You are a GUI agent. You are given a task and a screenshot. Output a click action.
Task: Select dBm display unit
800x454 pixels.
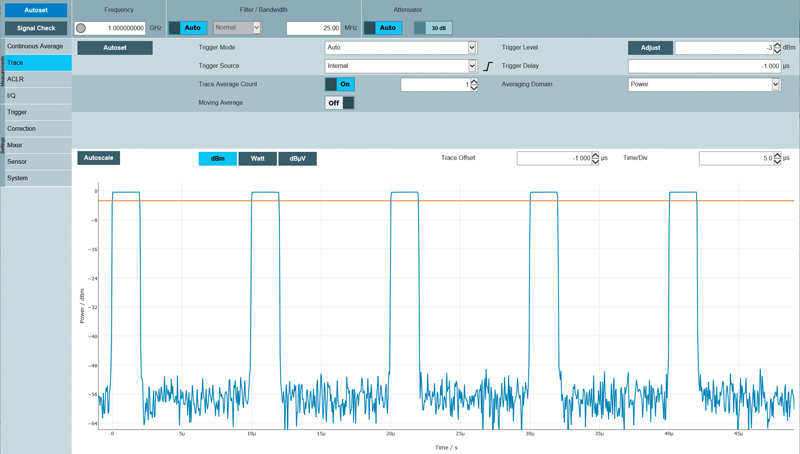[218, 159]
